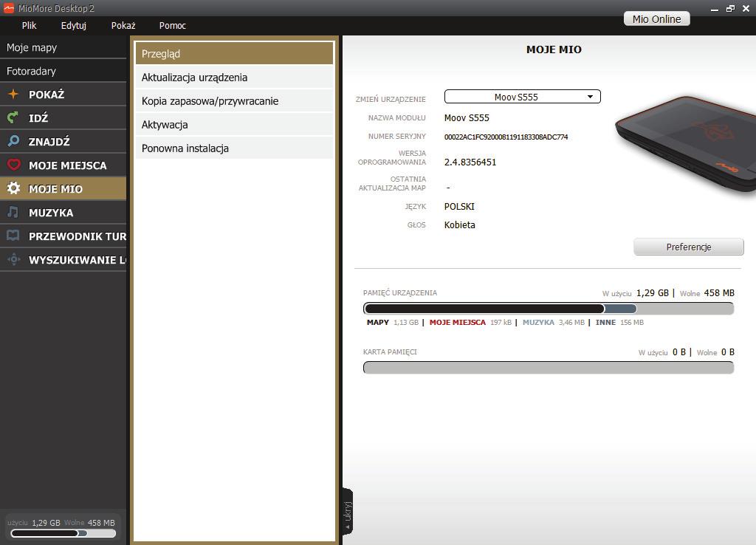Open the Pomoc menu
756x545 pixels.
point(173,26)
